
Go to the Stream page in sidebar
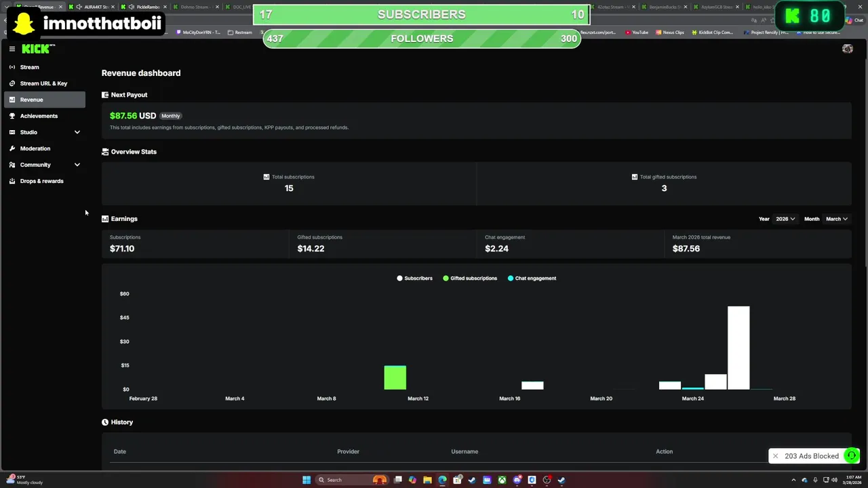tap(45, 67)
